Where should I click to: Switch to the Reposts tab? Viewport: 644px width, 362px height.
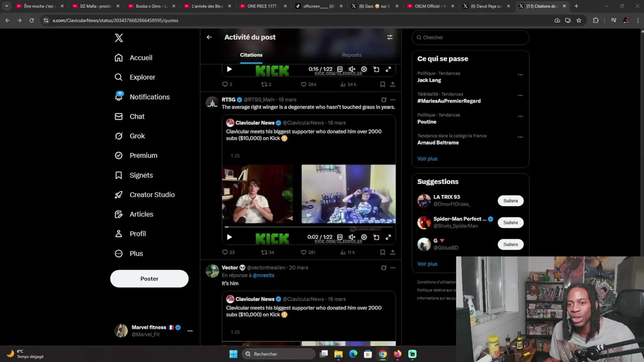(x=351, y=55)
